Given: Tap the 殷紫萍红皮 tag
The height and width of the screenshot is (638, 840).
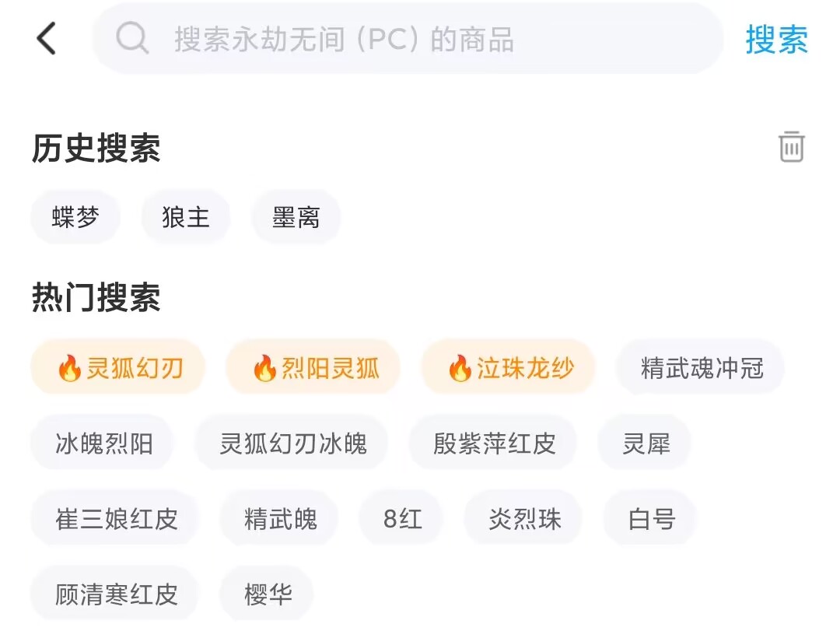Looking at the screenshot, I should (x=494, y=443).
